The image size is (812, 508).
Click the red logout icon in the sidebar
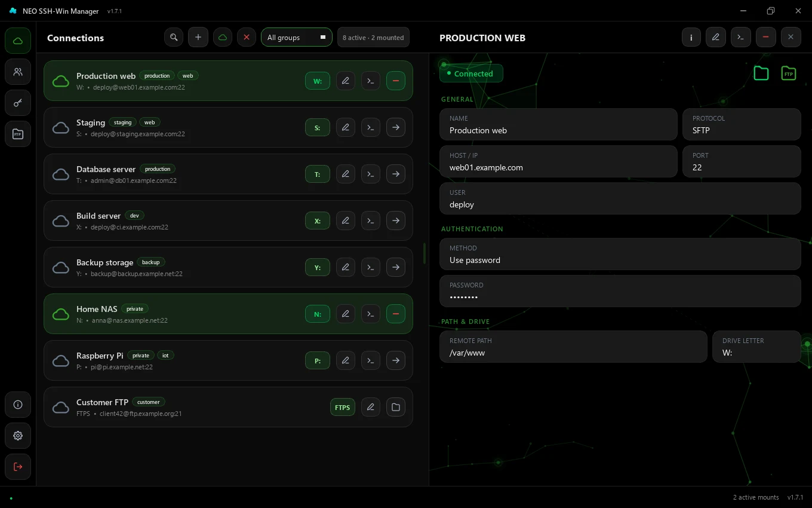click(x=18, y=467)
